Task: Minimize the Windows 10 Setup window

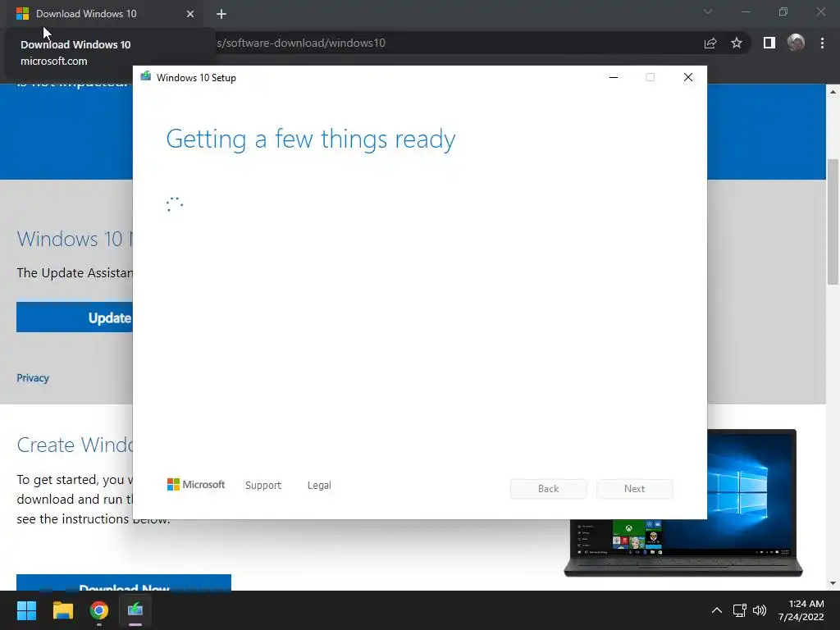Action: (614, 78)
